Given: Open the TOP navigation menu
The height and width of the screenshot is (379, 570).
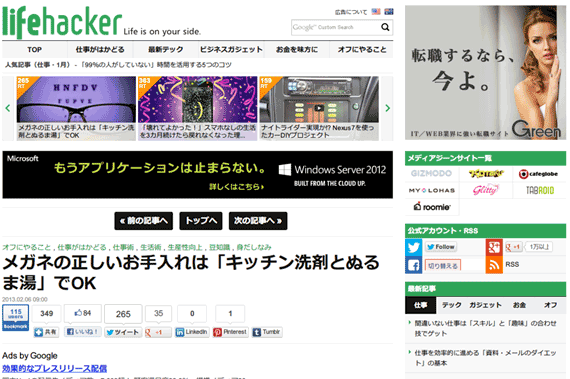Looking at the screenshot, I should pos(35,49).
